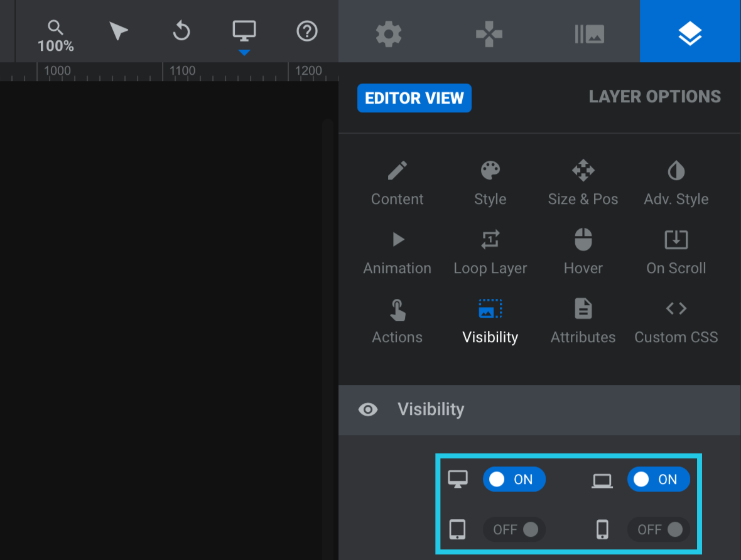Viewport: 741px width, 560px height.
Task: Click the desktop monitor icon in Visibility
Action: coord(457,479)
